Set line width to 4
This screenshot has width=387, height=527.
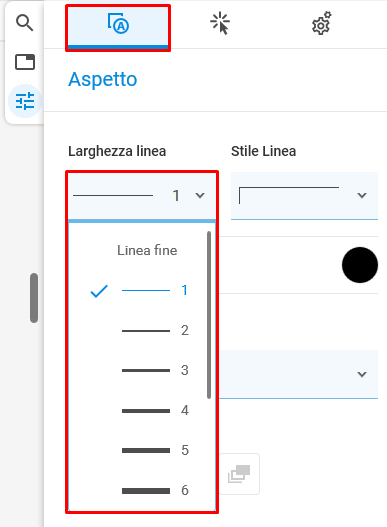point(142,410)
